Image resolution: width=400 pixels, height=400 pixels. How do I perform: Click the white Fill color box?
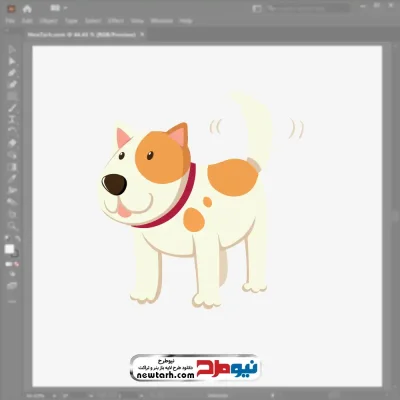(9, 249)
